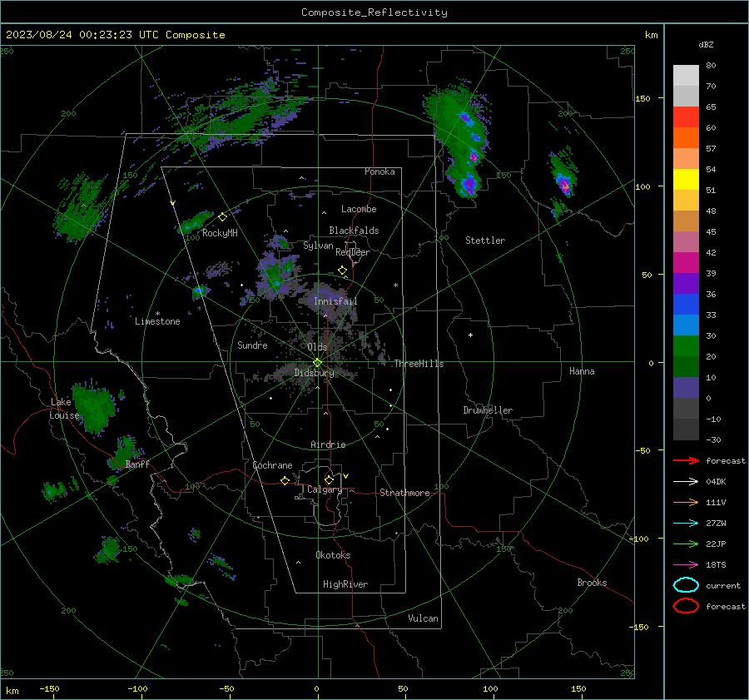Click the yellow 51-54 dBZ color band
This screenshot has height=700, width=749.
(x=686, y=180)
